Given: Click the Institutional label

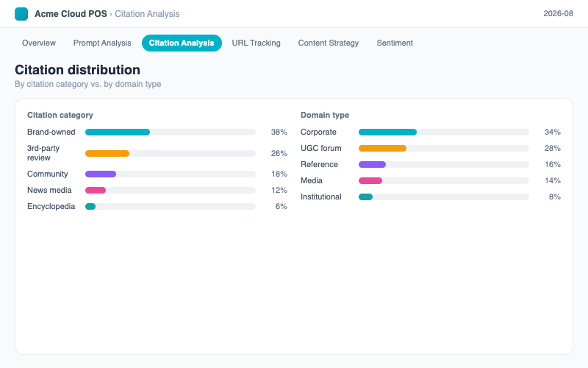Looking at the screenshot, I should (321, 197).
